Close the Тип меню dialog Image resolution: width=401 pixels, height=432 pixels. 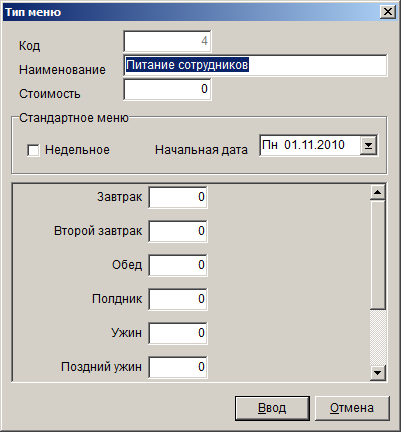pos(388,12)
